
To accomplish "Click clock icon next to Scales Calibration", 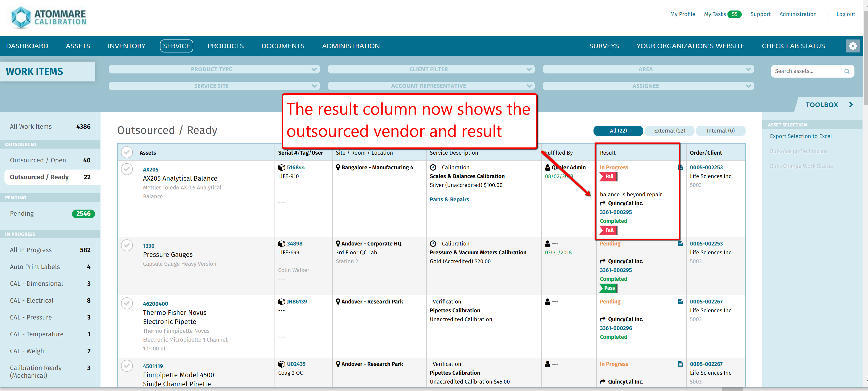I will (433, 167).
